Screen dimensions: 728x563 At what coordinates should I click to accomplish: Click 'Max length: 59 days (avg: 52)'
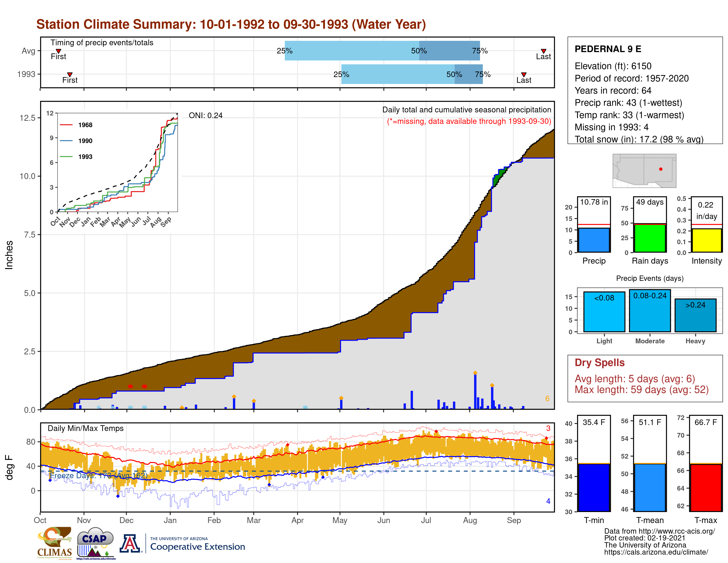pyautogui.click(x=641, y=389)
